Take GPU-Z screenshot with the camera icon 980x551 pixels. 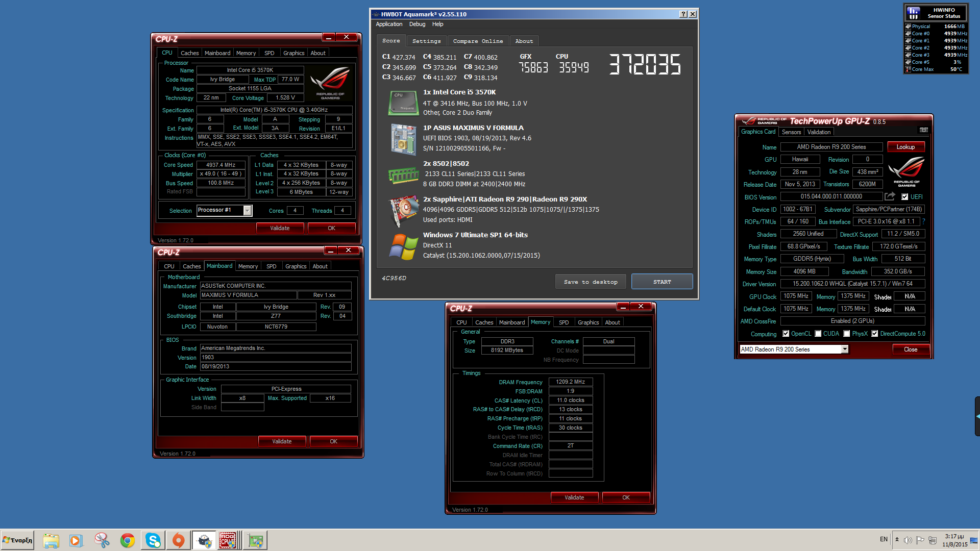(x=923, y=130)
